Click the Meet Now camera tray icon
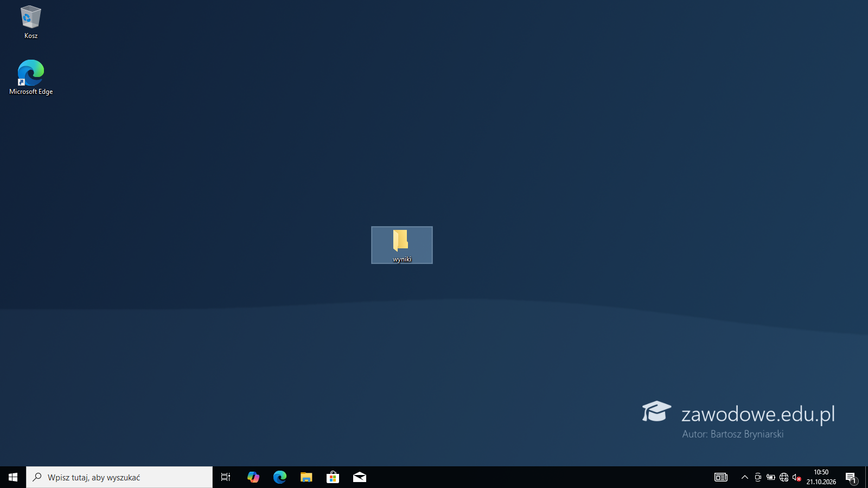The image size is (868, 488). pyautogui.click(x=758, y=477)
